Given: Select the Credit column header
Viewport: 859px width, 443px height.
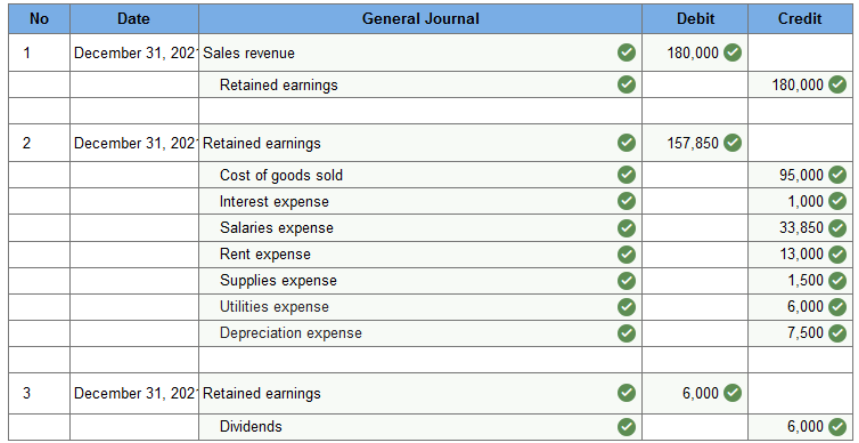Looking at the screenshot, I should (x=800, y=19).
